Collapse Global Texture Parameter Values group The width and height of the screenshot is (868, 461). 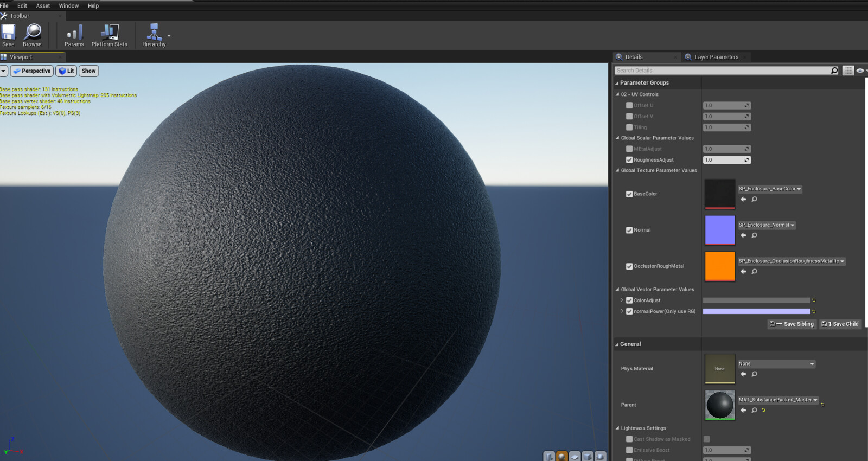click(x=617, y=170)
